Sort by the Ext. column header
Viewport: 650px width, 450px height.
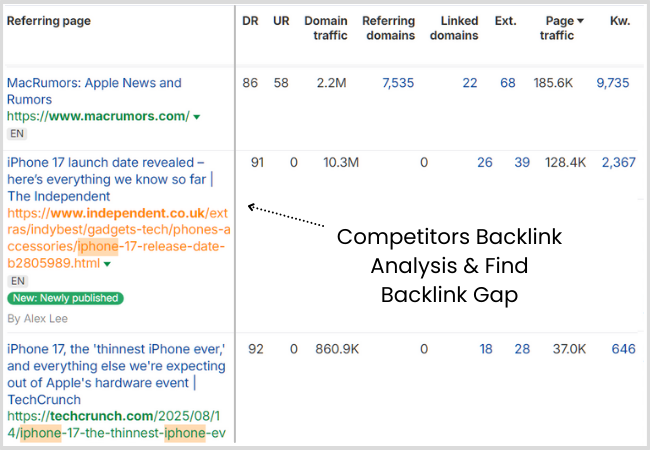pyautogui.click(x=505, y=21)
